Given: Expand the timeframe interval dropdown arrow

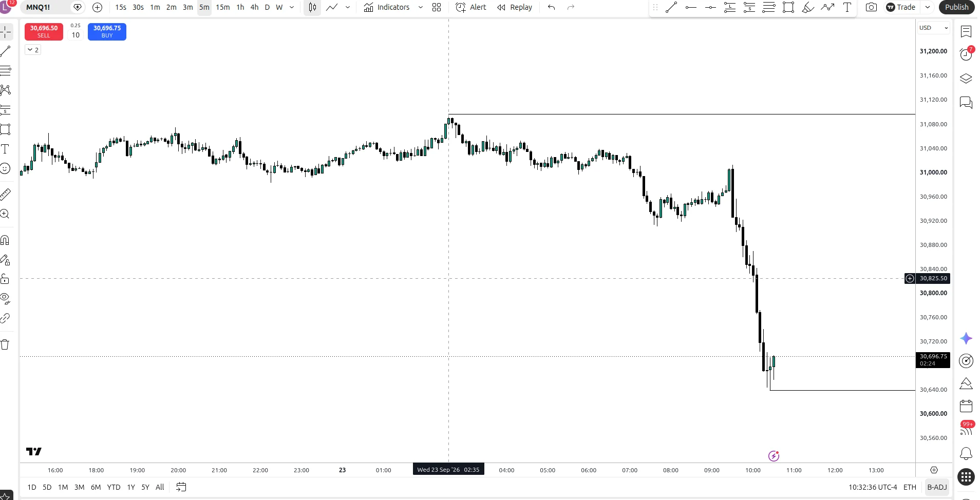Looking at the screenshot, I should [292, 7].
